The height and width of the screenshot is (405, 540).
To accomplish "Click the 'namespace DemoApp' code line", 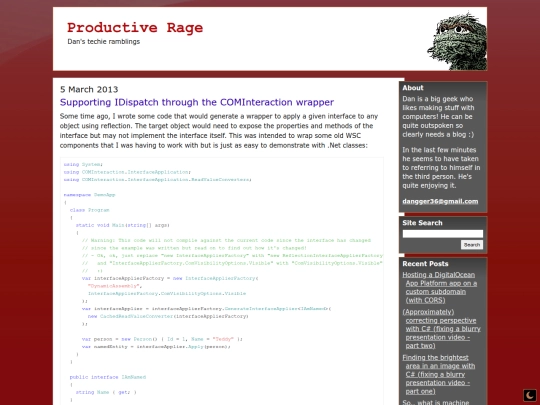I will (89, 195).
